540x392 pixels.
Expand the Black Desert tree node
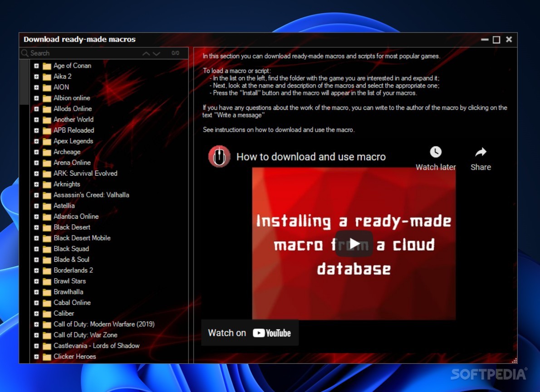pos(36,227)
